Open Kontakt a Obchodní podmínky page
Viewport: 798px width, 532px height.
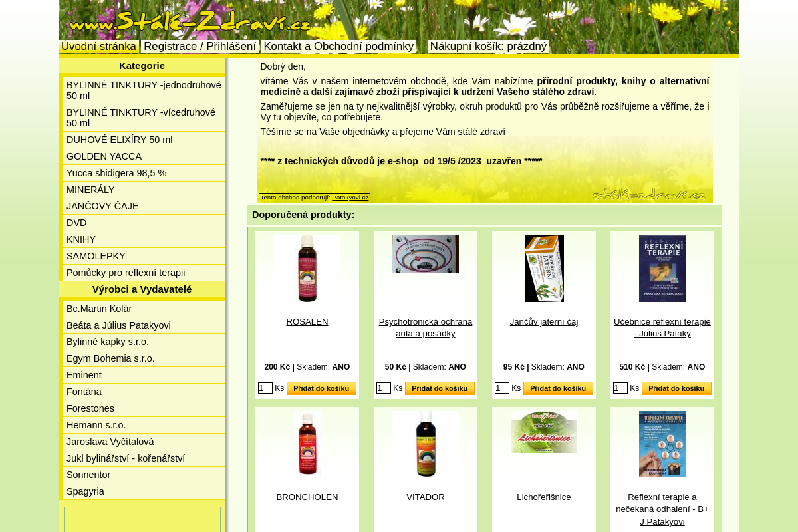338,47
